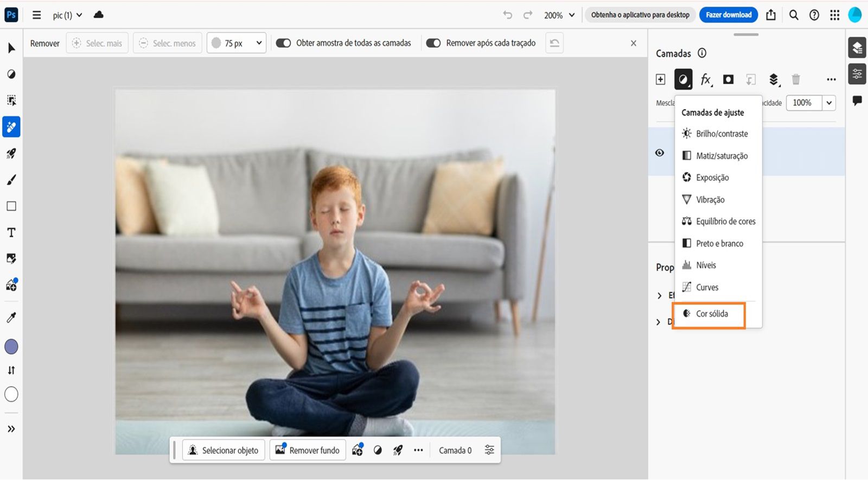Image resolution: width=868 pixels, height=480 pixels.
Task: Open the pic (1) file name dropdown
Action: pyautogui.click(x=67, y=15)
